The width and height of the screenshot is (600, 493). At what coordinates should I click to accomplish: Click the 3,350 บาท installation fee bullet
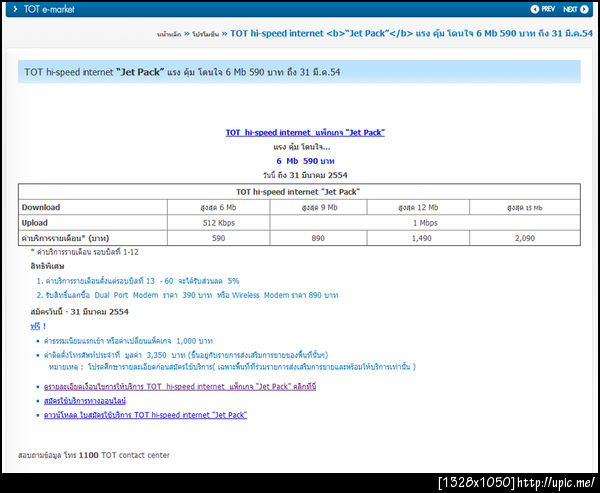click(x=186, y=355)
